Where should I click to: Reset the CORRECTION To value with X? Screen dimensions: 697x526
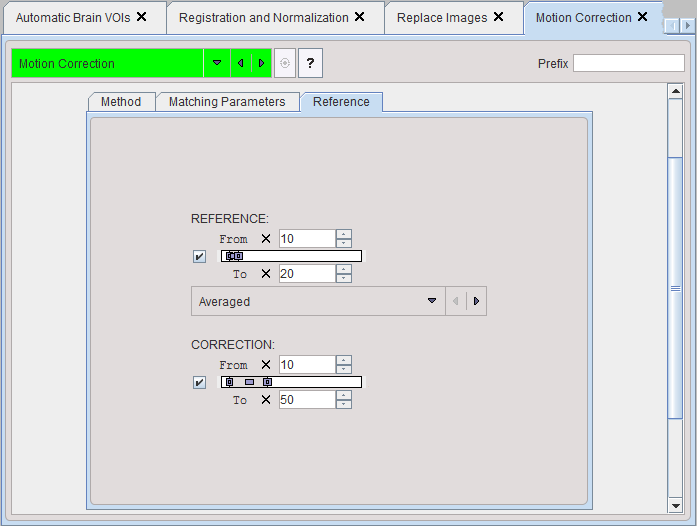coord(266,400)
